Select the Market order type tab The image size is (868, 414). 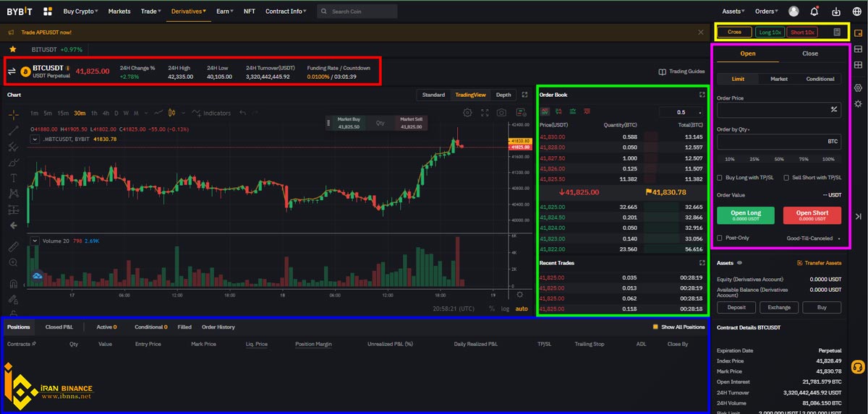click(x=779, y=79)
